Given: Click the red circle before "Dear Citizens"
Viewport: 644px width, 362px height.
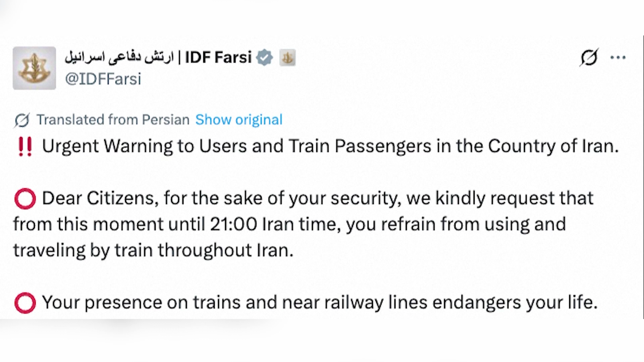Looking at the screenshot, I should [25, 199].
